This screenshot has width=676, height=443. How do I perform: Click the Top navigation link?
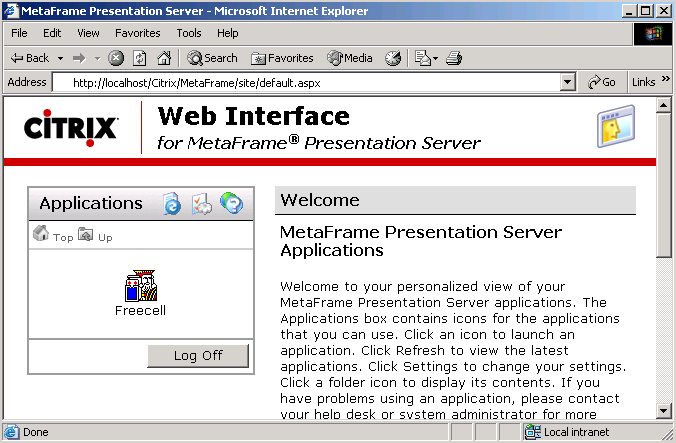[63, 237]
